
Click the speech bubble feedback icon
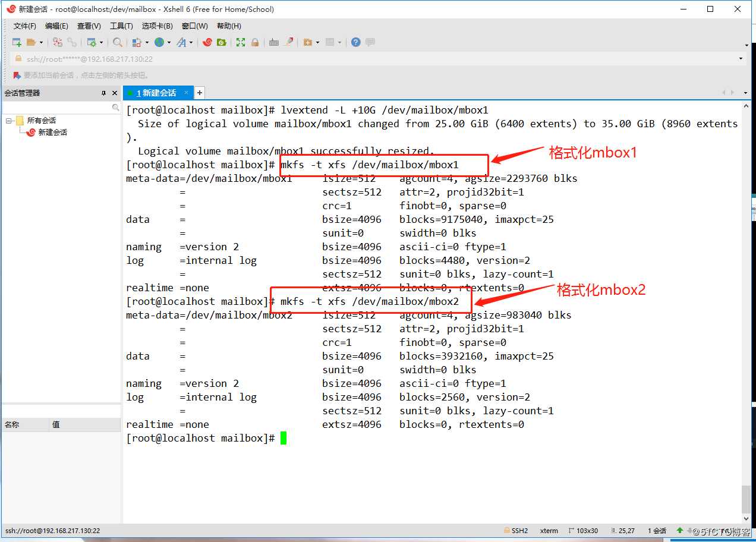coord(370,42)
